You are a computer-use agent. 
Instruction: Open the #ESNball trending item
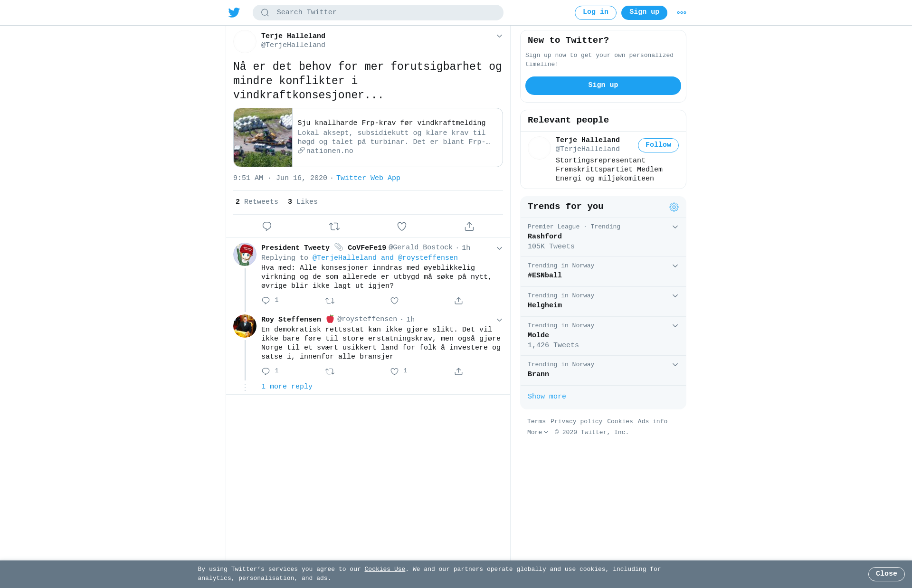click(603, 272)
